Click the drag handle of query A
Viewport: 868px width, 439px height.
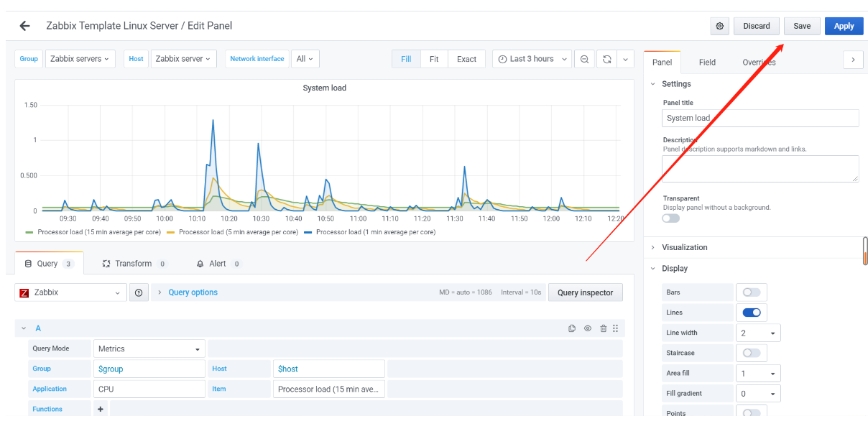[x=616, y=328]
